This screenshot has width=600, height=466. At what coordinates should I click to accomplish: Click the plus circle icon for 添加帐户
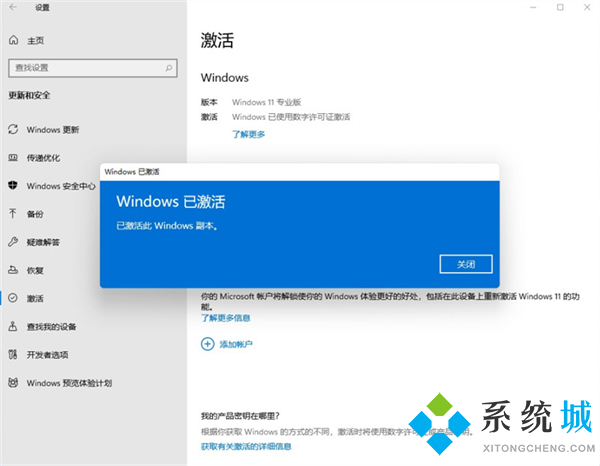point(207,344)
